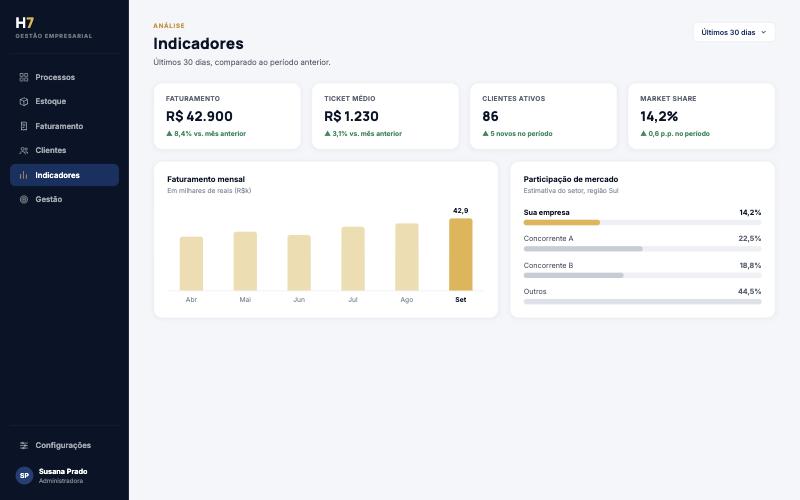Click the R$ 42.900 faturamento value
Screen dimensions: 800x500
(199, 116)
